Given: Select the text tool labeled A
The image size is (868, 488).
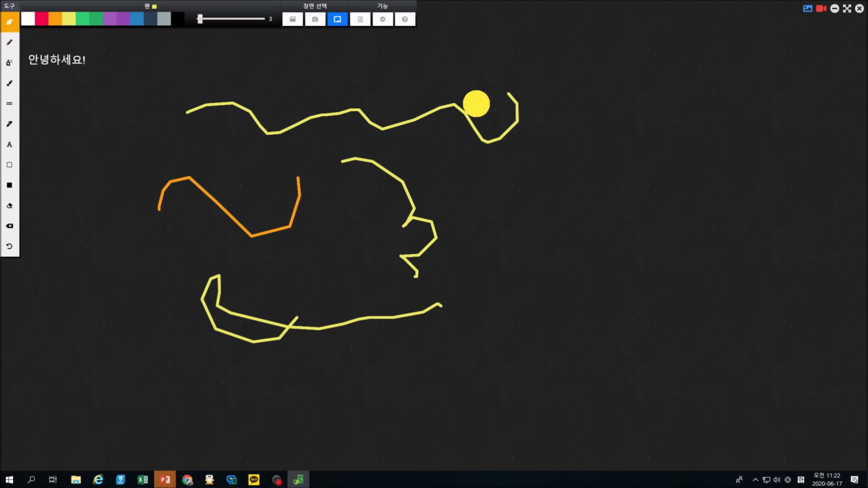Looking at the screenshot, I should 10,144.
